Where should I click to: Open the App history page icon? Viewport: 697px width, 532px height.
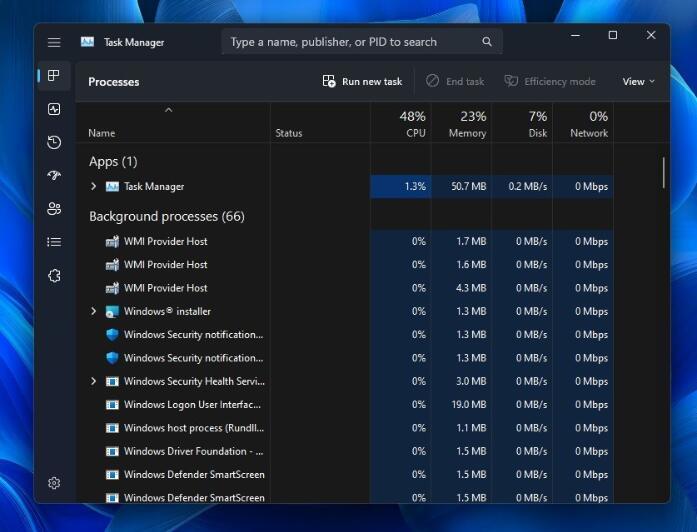54,142
